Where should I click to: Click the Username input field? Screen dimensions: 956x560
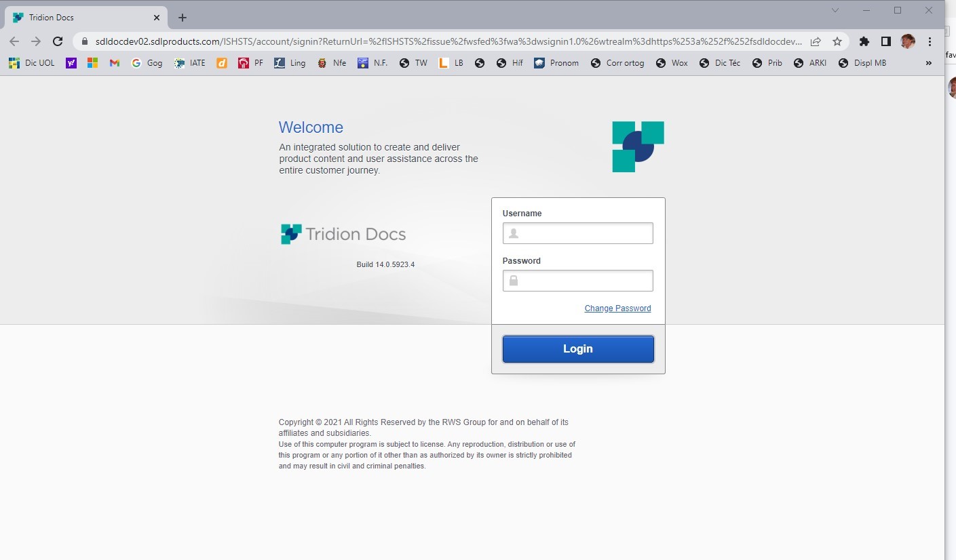click(x=577, y=233)
